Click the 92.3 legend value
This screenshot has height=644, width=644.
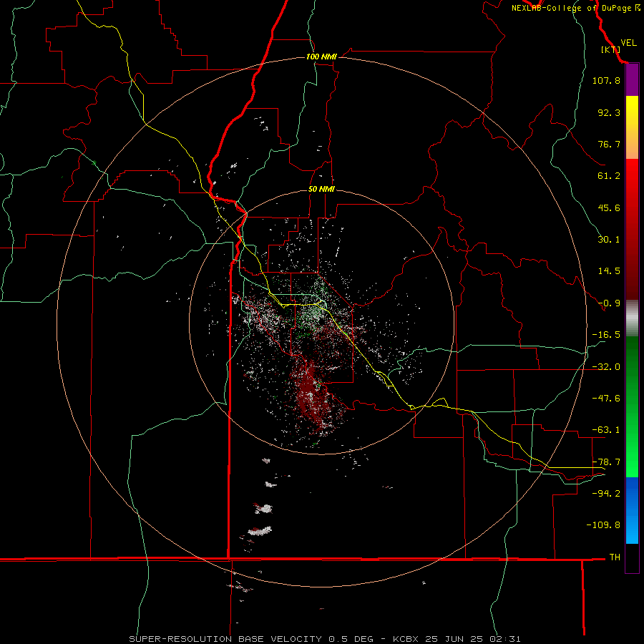[609, 112]
